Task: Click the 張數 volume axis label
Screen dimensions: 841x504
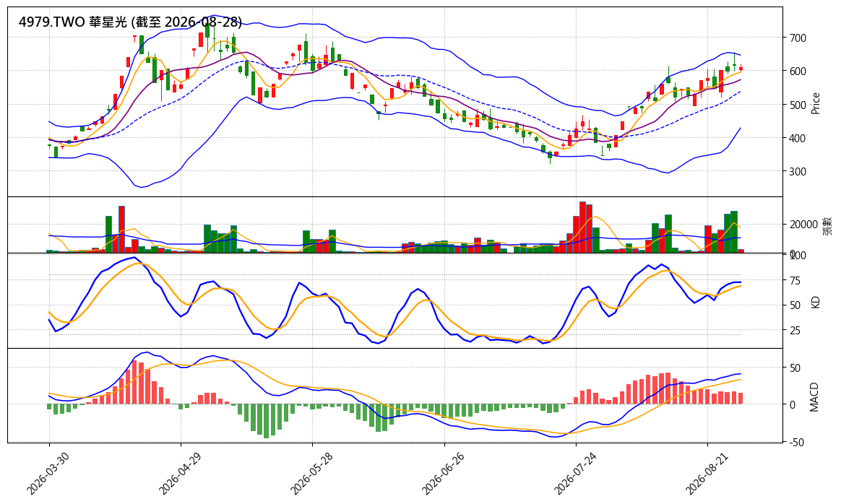Action: click(828, 225)
